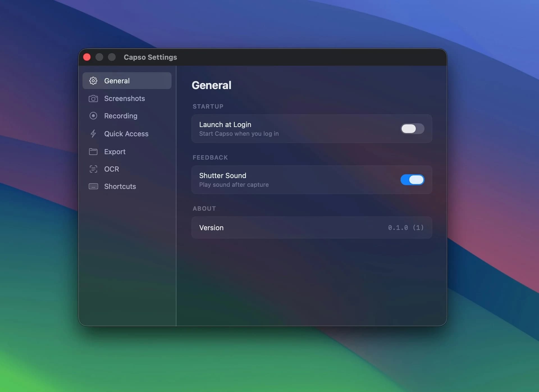Open Export via its folder icon
The width and height of the screenshot is (539, 392).
click(93, 152)
